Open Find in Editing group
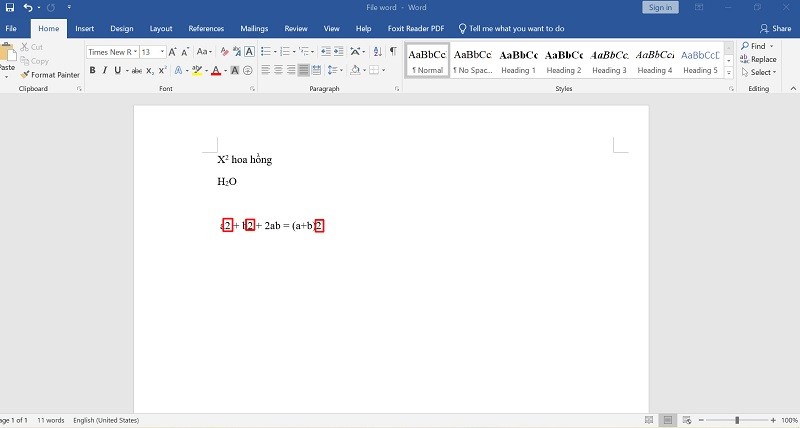 [x=757, y=46]
